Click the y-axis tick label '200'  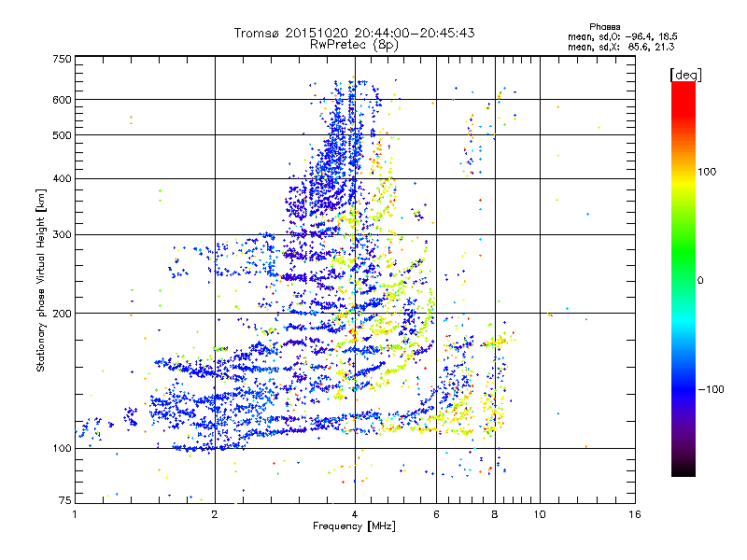point(62,314)
